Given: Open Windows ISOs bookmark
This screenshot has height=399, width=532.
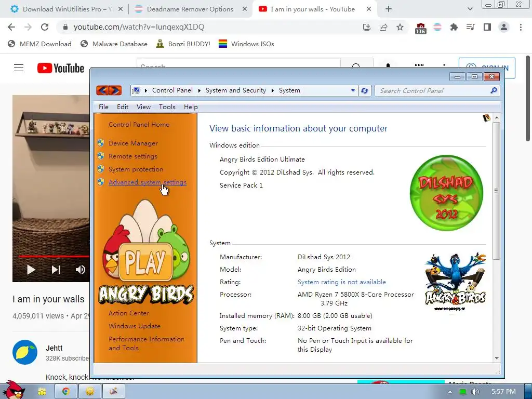Looking at the screenshot, I should point(246,44).
